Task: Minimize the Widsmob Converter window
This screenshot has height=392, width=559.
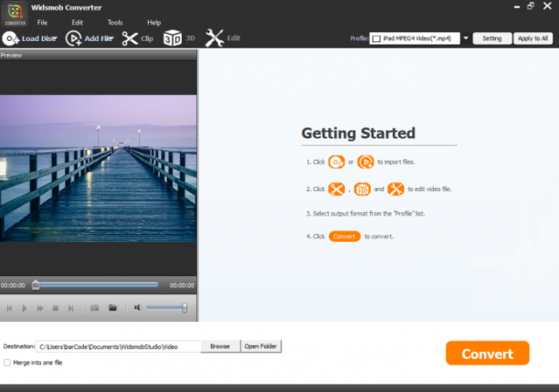Action: [x=517, y=6]
